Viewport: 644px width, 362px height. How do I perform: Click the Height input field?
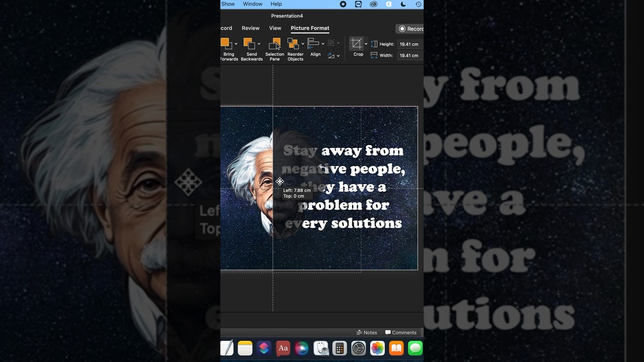click(409, 44)
